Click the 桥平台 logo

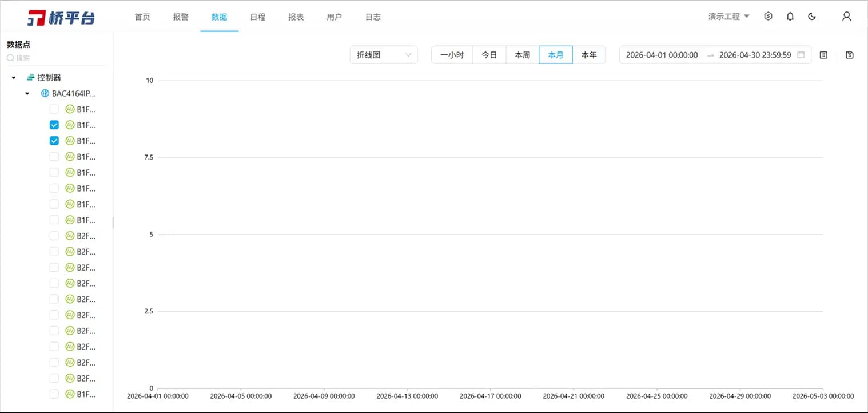click(62, 17)
